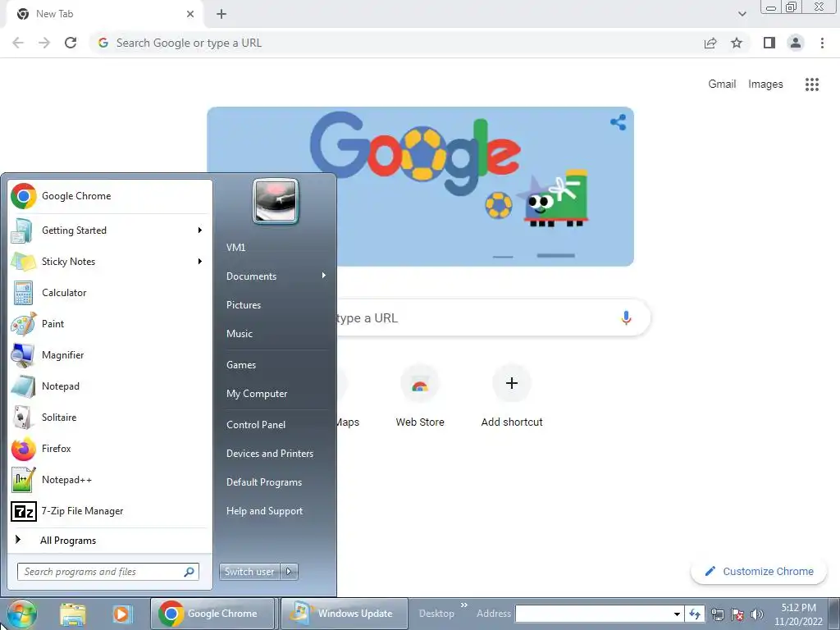Launch Notepad++ from Start menu

[x=110, y=479]
